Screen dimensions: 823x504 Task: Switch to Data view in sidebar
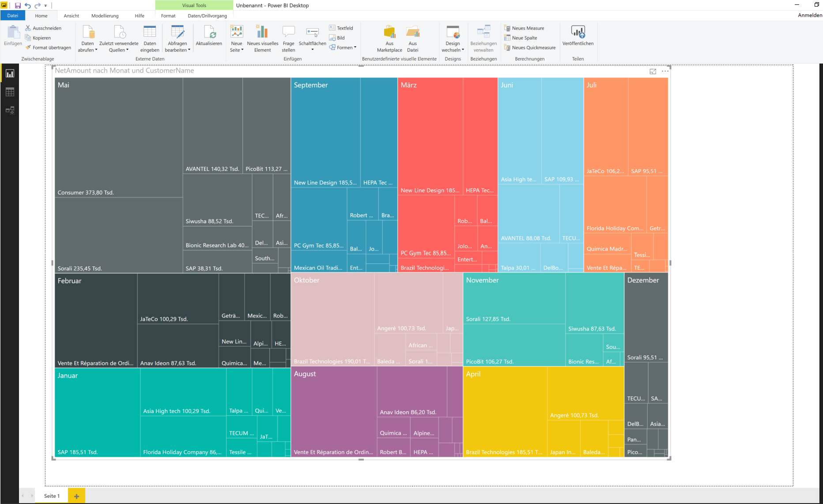click(x=10, y=92)
